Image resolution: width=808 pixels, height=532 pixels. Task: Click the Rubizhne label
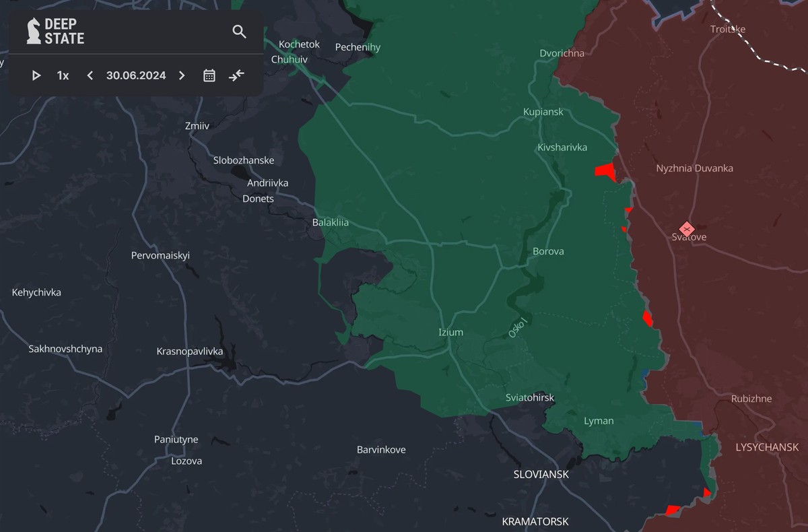(x=751, y=399)
